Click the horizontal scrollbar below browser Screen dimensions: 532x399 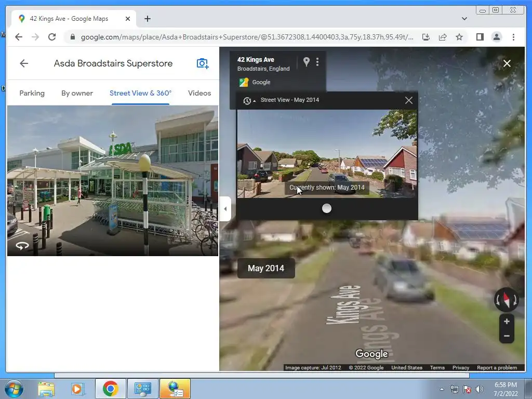tap(262, 376)
